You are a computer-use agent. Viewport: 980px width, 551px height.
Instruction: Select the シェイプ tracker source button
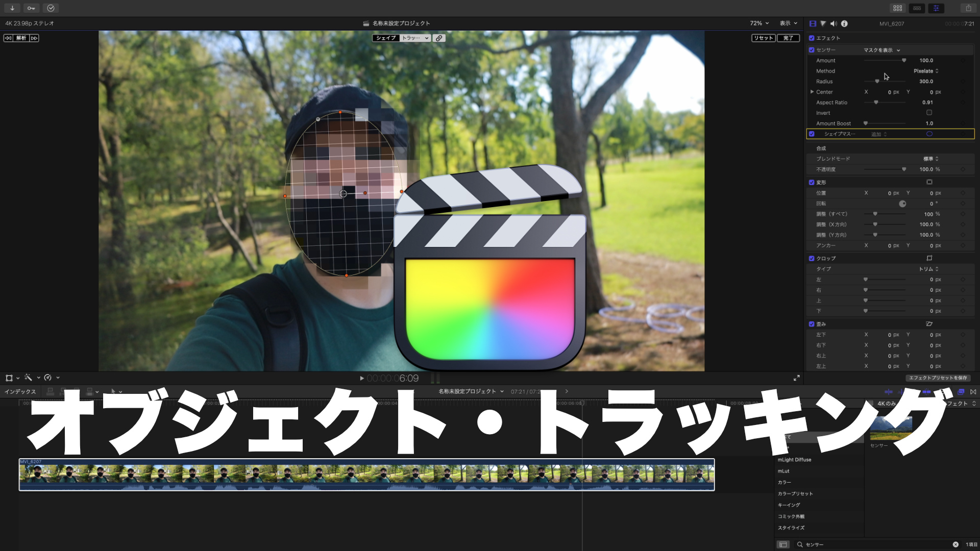click(386, 38)
